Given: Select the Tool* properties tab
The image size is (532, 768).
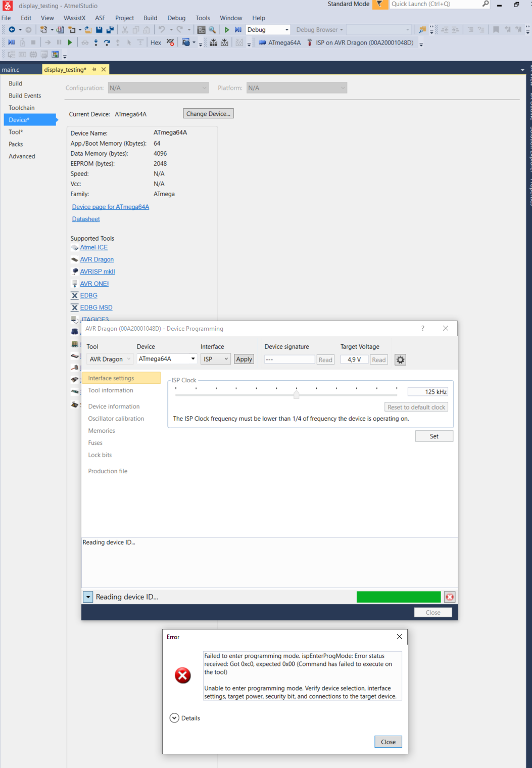Looking at the screenshot, I should click(x=16, y=132).
